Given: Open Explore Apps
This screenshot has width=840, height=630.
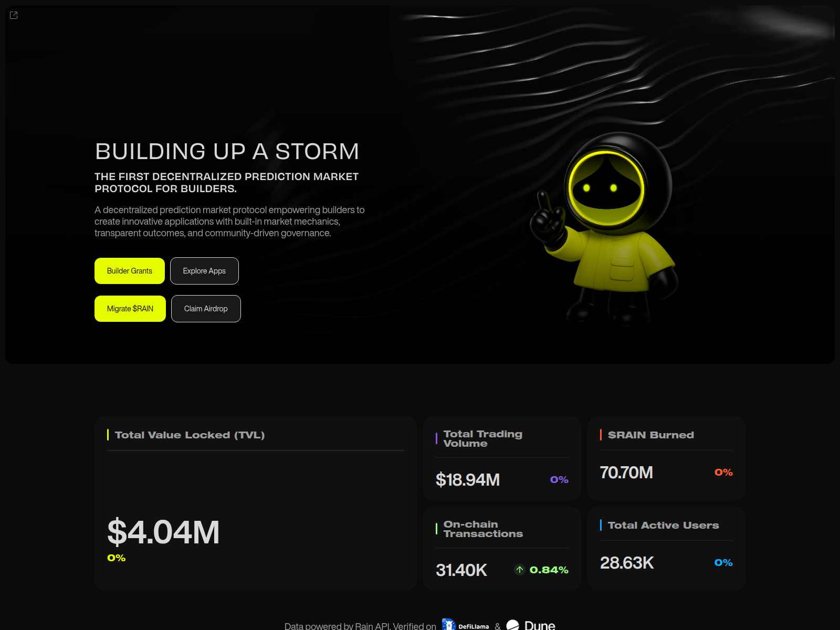Looking at the screenshot, I should click(x=204, y=271).
